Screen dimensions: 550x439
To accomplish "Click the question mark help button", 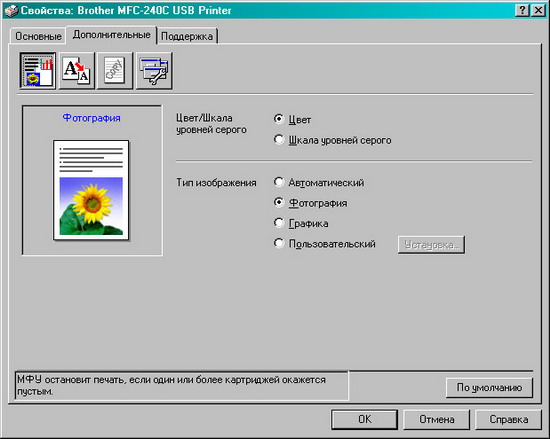I will pos(522,10).
